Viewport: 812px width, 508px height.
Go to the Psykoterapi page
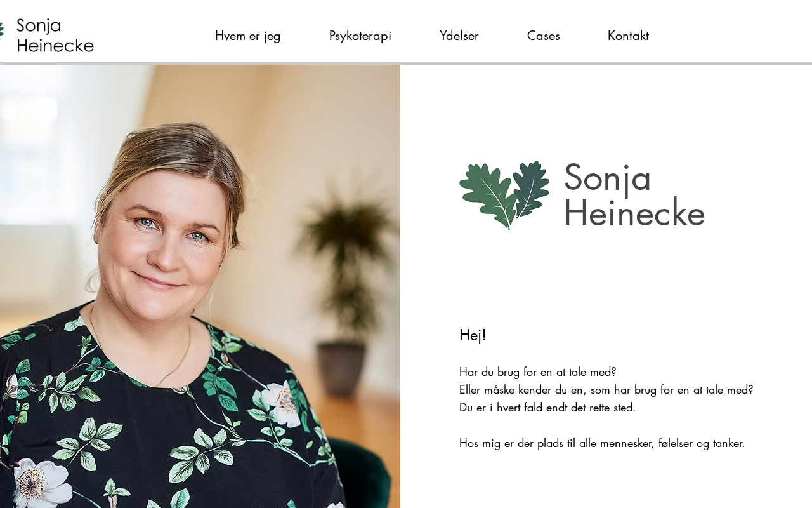click(x=360, y=36)
